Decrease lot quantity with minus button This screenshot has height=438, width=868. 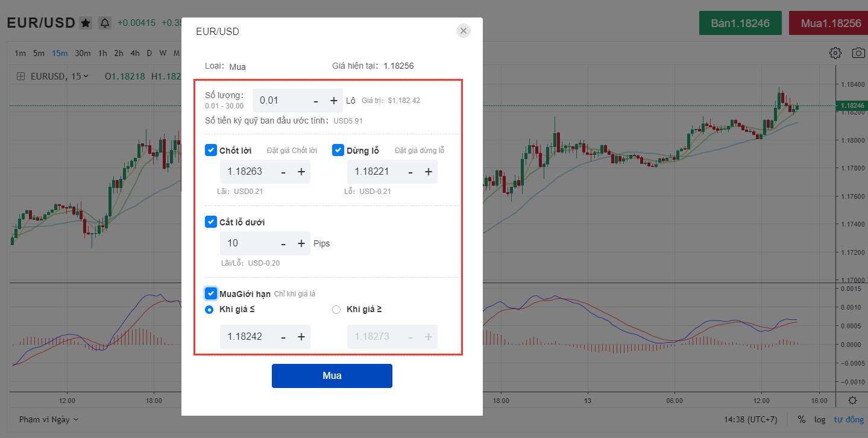coord(316,101)
